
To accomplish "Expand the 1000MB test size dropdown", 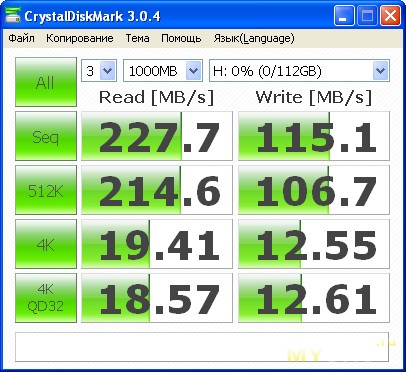I will coord(163,71).
